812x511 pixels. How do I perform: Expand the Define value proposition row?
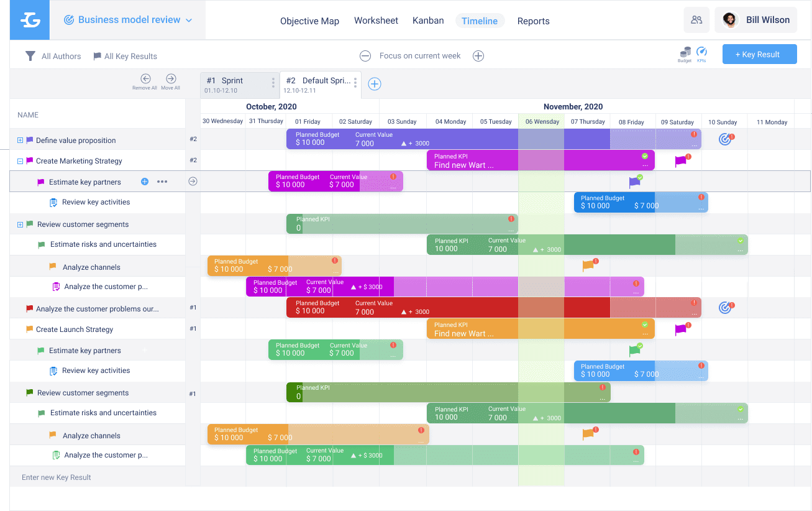point(20,140)
